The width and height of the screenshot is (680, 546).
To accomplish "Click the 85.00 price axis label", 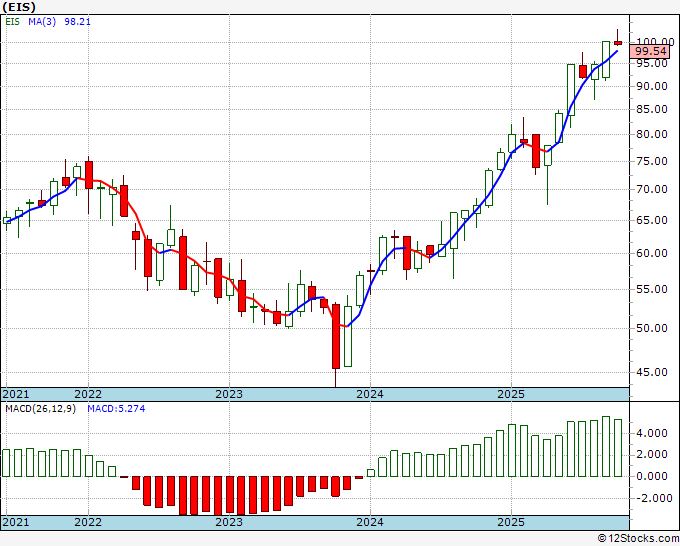I will [x=652, y=109].
